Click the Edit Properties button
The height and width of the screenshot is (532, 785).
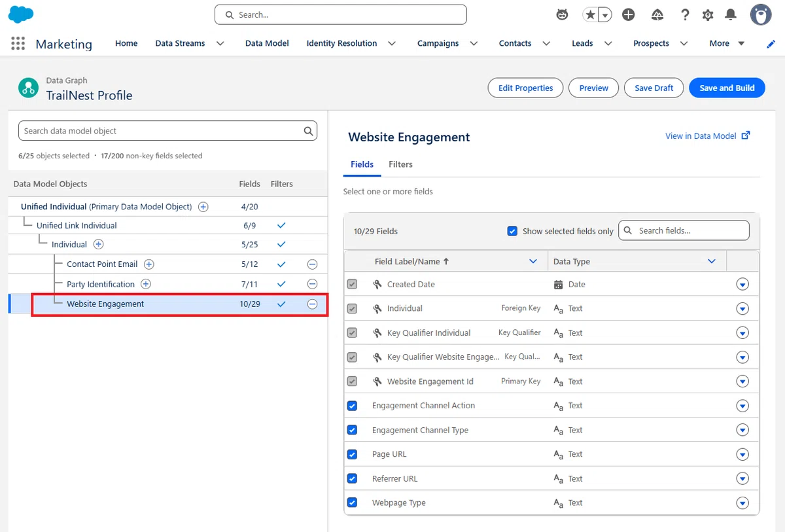click(x=525, y=88)
